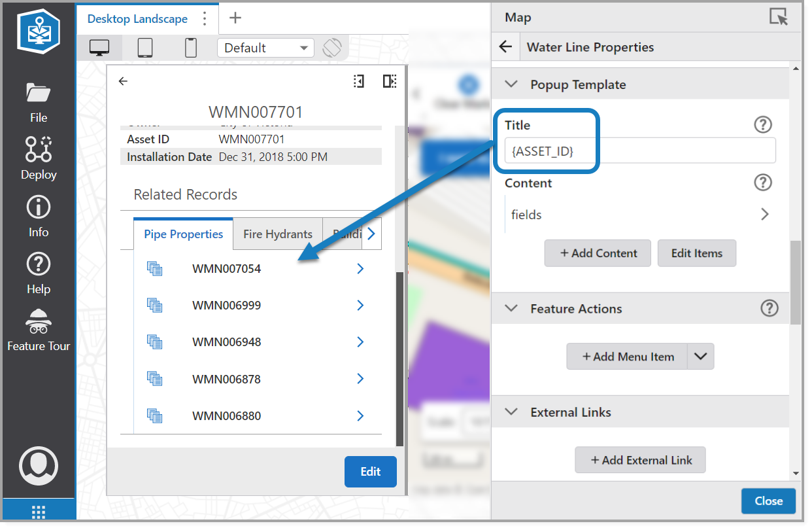Click the Add Content button
This screenshot has width=812, height=530.
[598, 253]
